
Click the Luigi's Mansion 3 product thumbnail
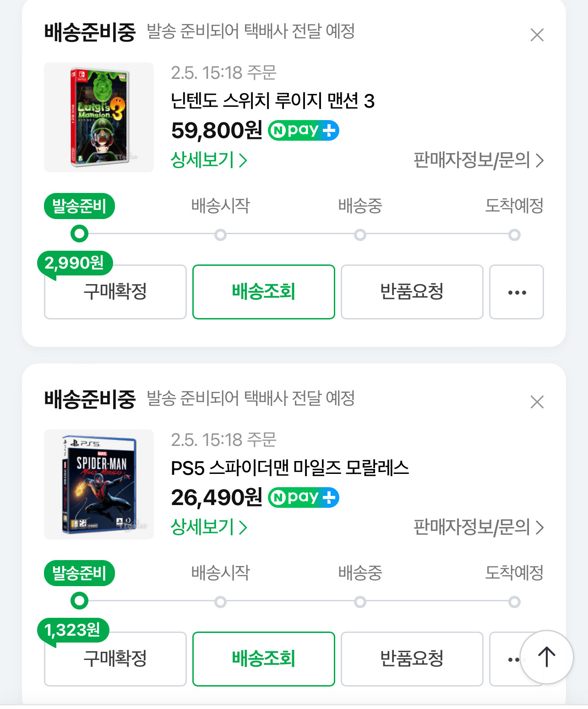(99, 117)
